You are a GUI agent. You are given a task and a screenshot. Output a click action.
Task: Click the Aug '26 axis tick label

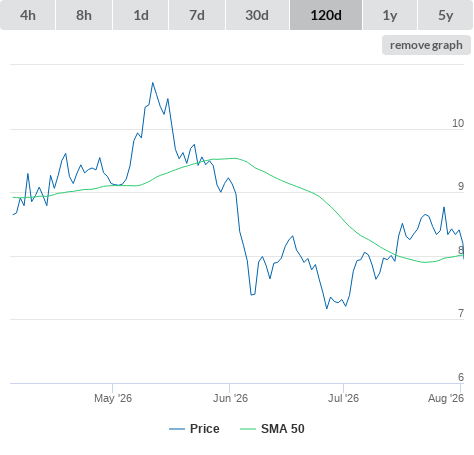point(446,398)
